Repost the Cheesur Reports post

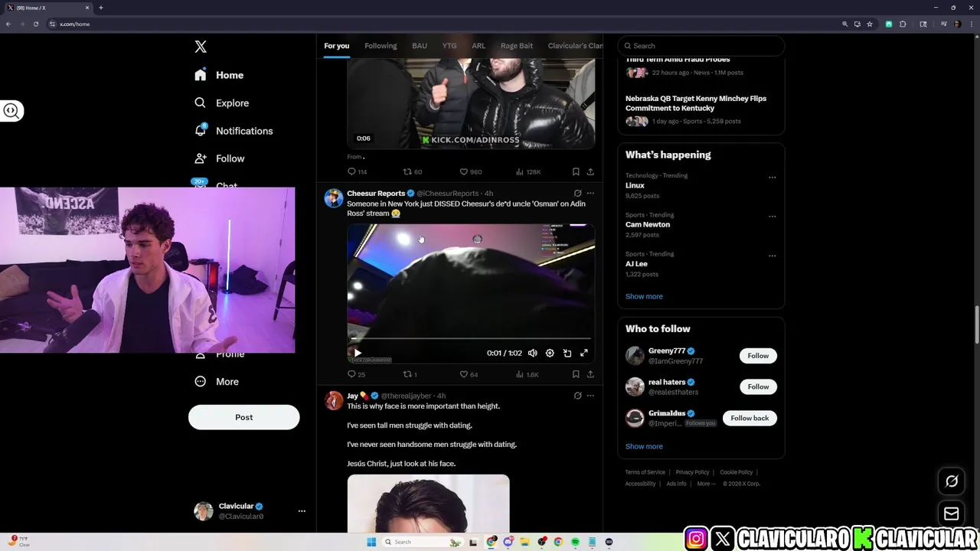coord(410,374)
